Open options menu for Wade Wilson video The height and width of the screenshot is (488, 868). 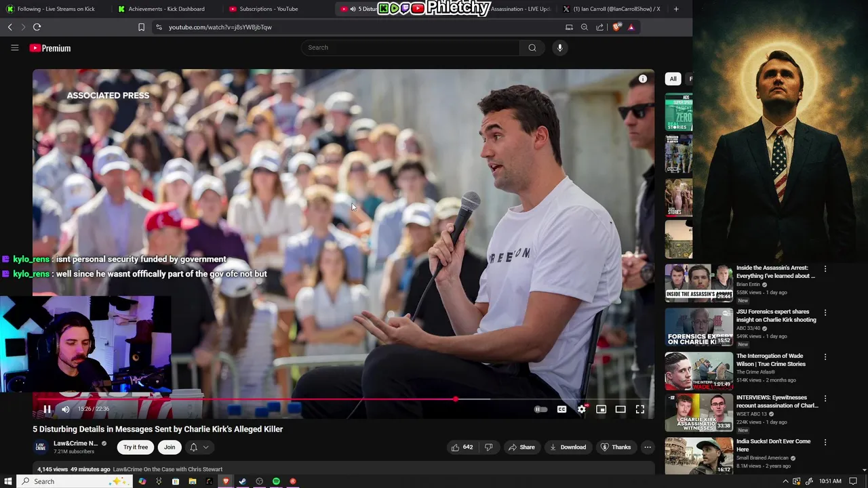[825, 357]
